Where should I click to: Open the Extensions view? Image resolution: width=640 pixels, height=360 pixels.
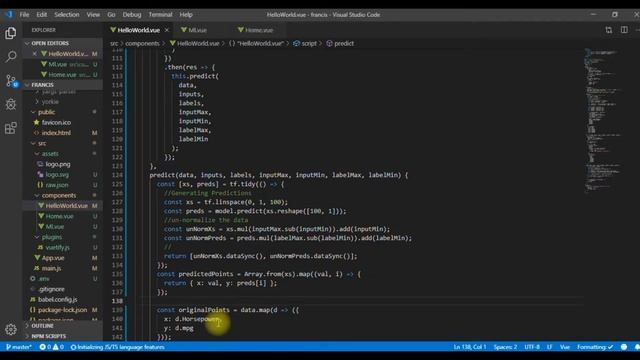pos(11,128)
